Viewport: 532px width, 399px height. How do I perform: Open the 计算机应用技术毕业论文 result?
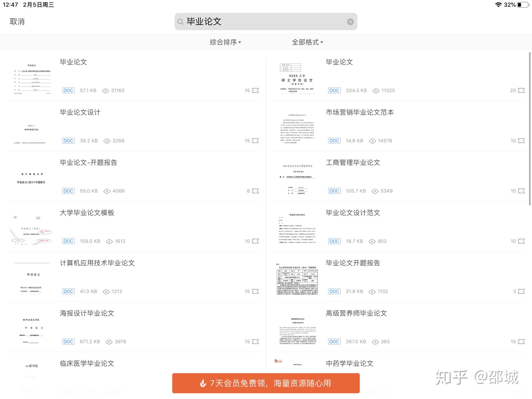pyautogui.click(x=97, y=263)
